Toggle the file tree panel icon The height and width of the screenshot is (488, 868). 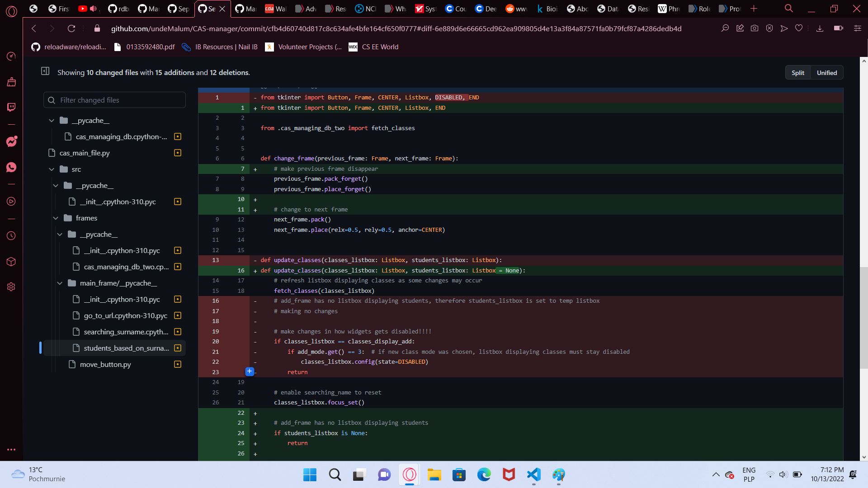pyautogui.click(x=45, y=71)
